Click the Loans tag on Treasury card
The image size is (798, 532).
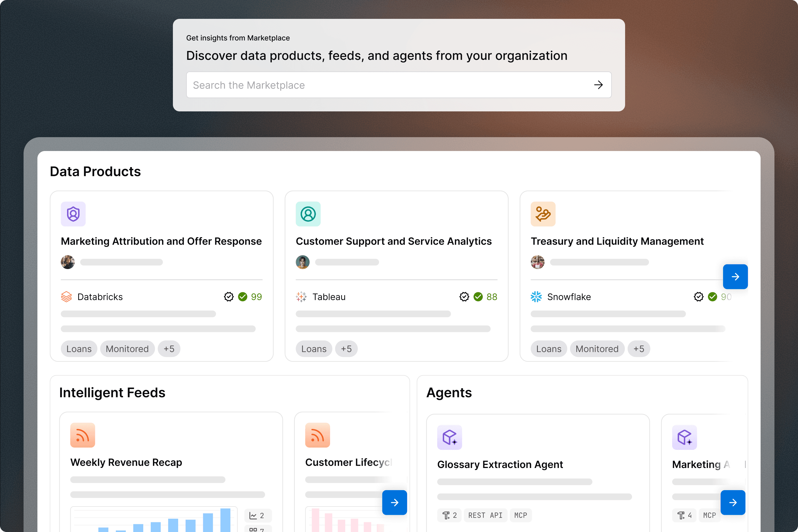point(549,349)
